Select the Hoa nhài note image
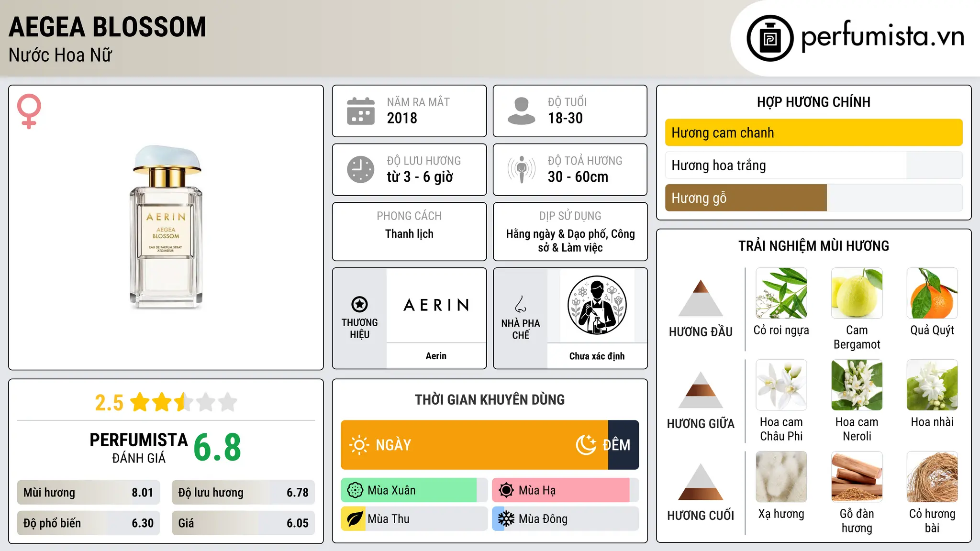The width and height of the screenshot is (980, 551). coord(932,385)
